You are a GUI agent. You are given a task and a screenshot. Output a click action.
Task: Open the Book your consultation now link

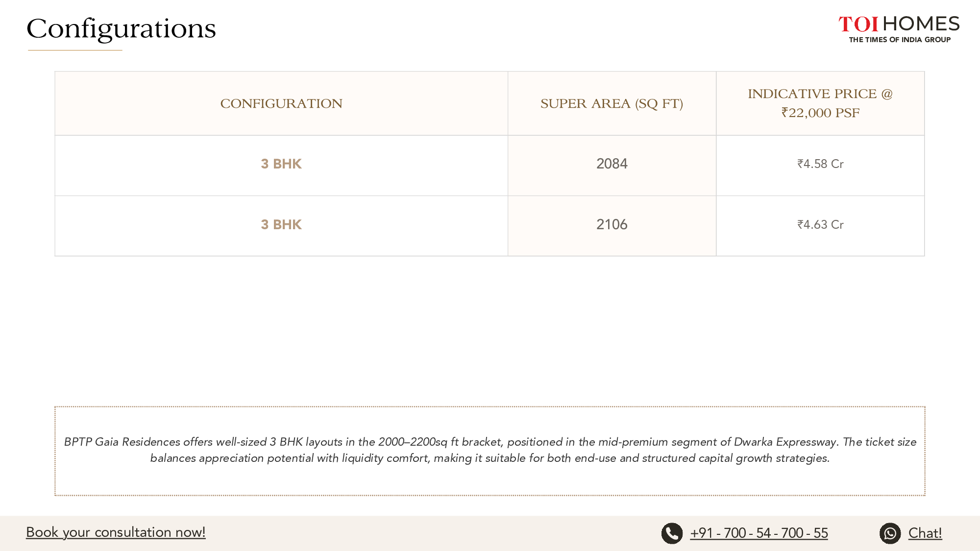pos(116,532)
